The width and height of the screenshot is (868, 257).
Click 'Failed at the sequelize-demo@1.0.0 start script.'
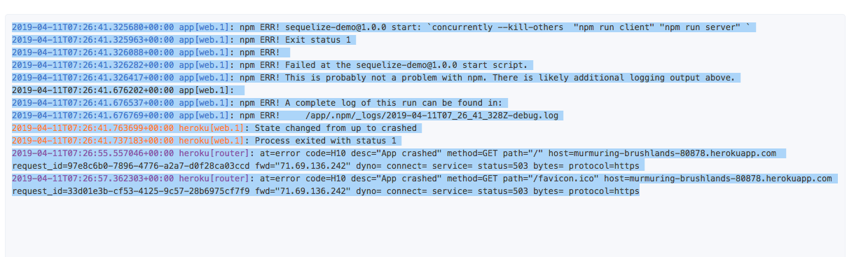[x=406, y=64]
